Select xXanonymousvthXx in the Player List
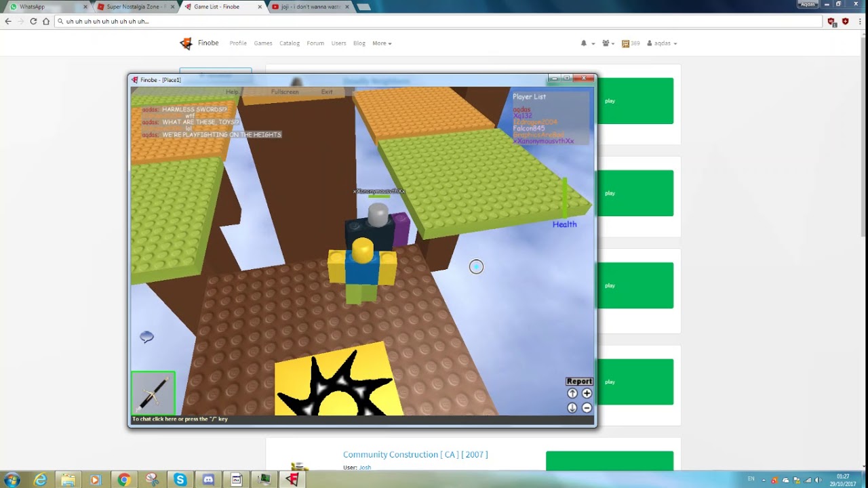This screenshot has height=488, width=868. 544,141
